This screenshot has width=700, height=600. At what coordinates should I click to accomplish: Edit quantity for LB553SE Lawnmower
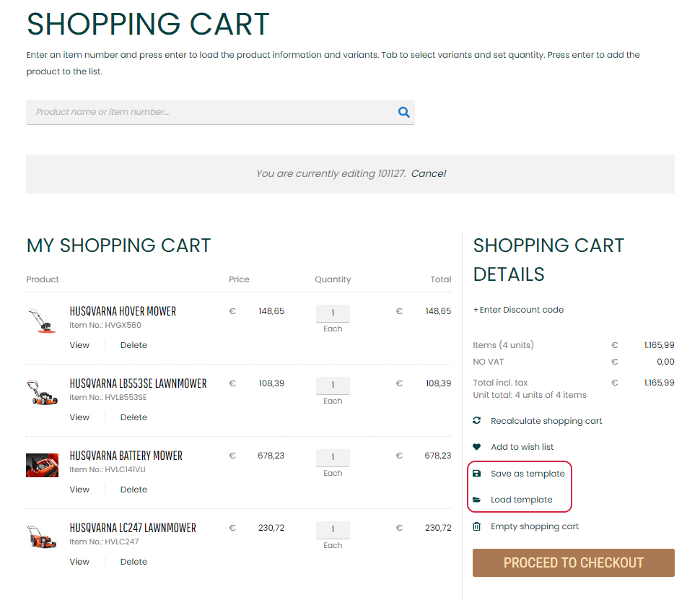click(x=333, y=385)
